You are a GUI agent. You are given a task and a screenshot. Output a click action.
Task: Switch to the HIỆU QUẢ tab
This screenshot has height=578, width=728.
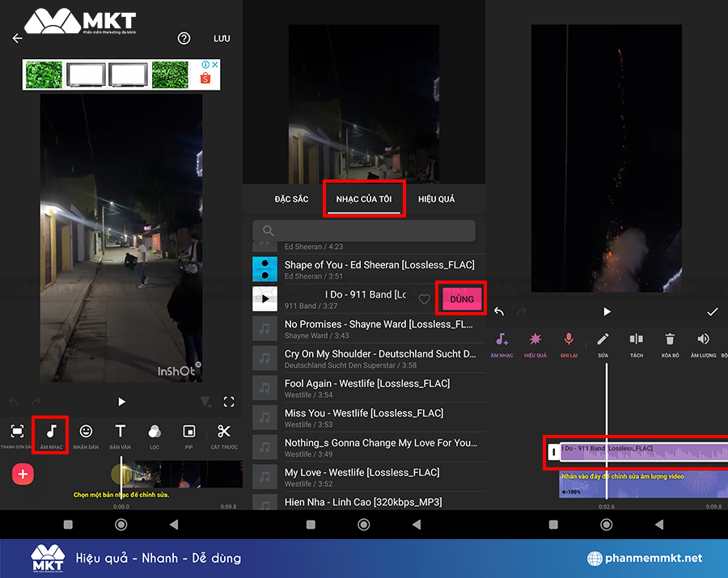[x=437, y=199]
